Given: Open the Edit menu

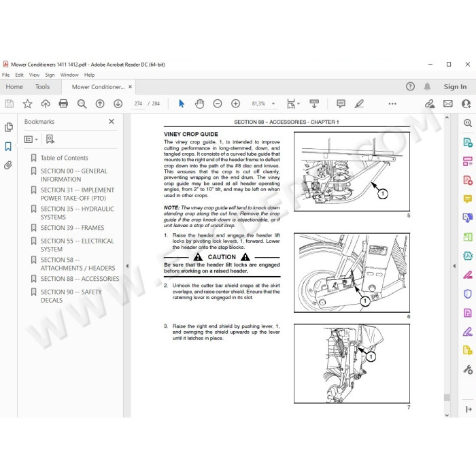Looking at the screenshot, I should click(19, 75).
